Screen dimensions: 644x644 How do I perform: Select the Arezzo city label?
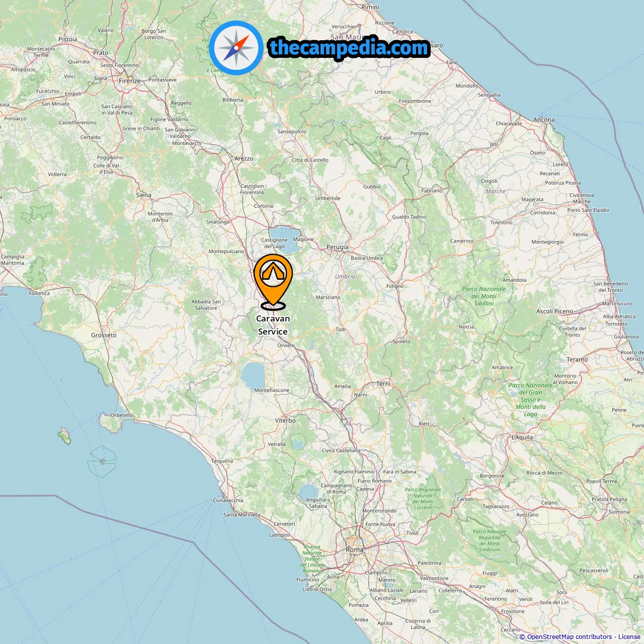[x=244, y=158]
